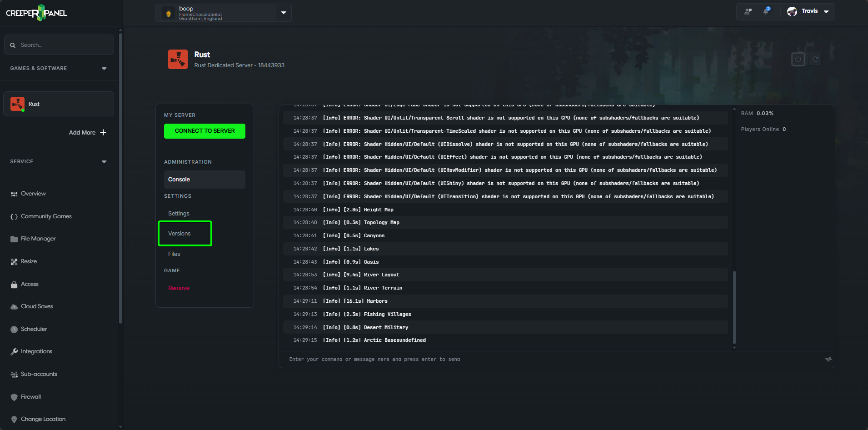Click the CreeperPanel logo
This screenshot has width=868, height=430.
(x=36, y=13)
